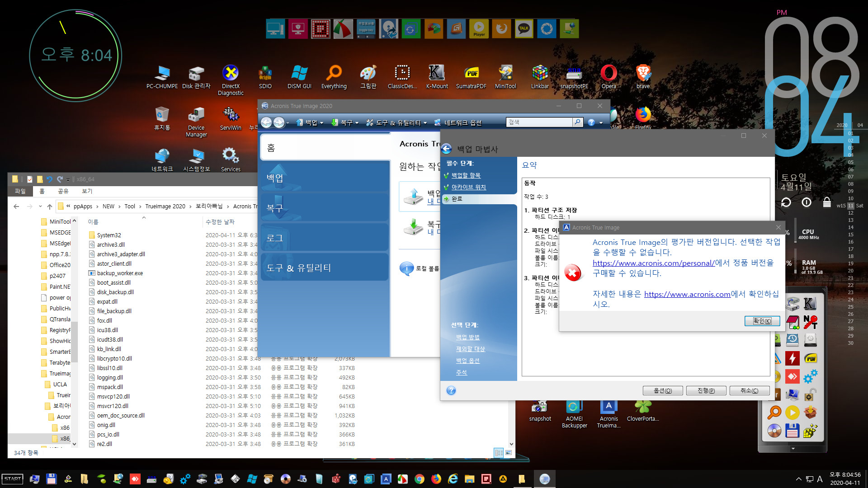Open the 보기 tab in Explorer ribbon
This screenshot has width=868, height=488.
tap(87, 191)
